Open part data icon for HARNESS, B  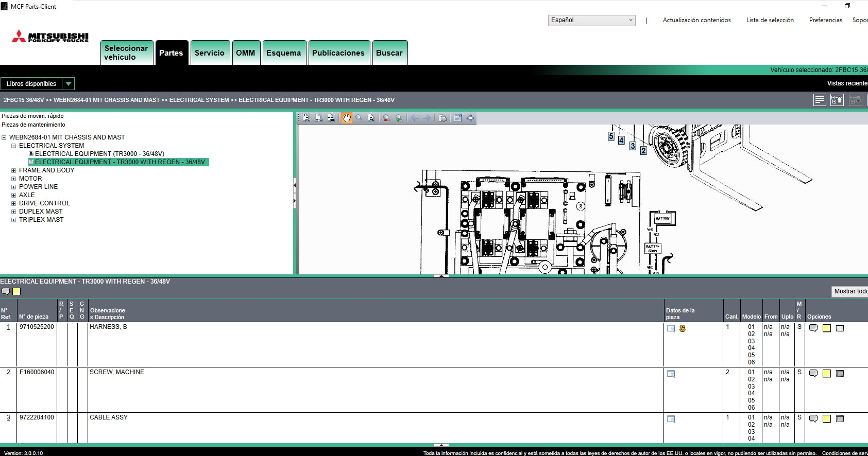point(671,328)
